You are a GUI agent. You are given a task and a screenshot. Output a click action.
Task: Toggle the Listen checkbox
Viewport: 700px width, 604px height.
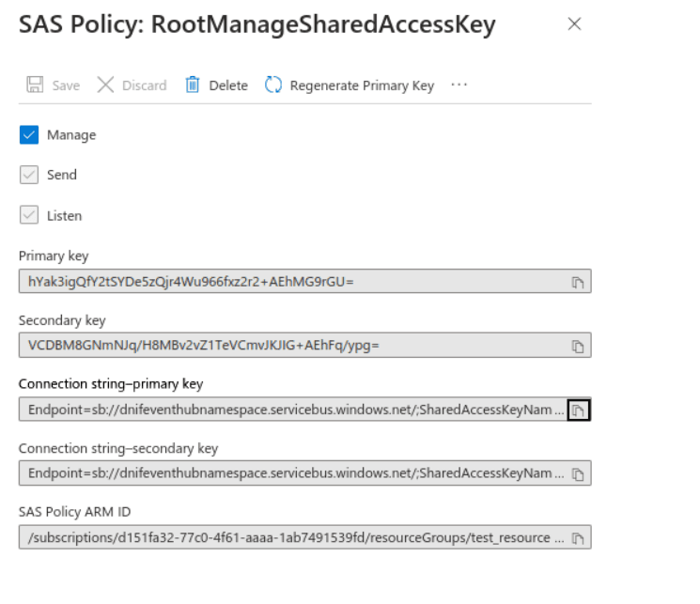[x=29, y=215]
